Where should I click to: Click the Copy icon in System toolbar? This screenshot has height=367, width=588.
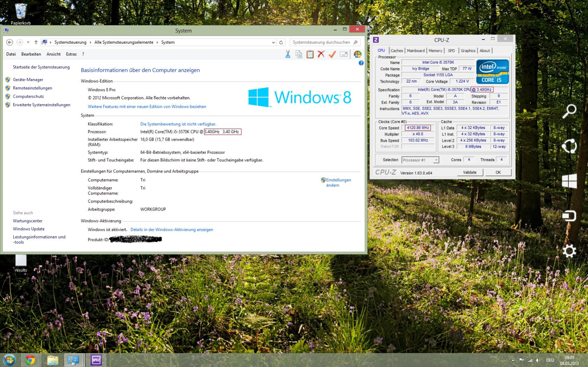click(x=299, y=54)
